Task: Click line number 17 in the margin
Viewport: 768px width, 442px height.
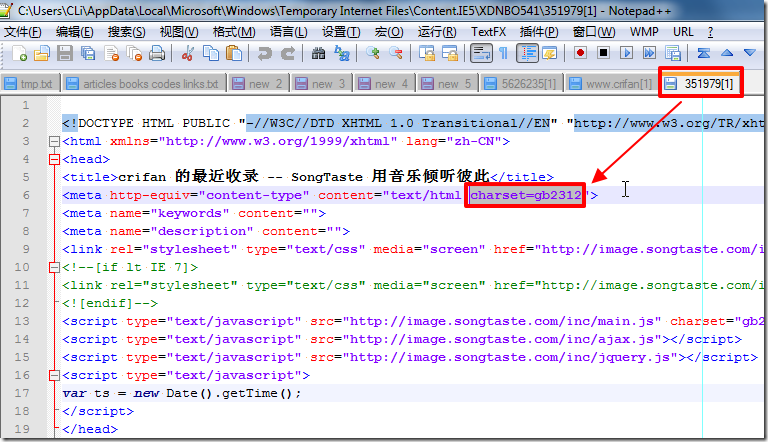Action: coord(22,393)
